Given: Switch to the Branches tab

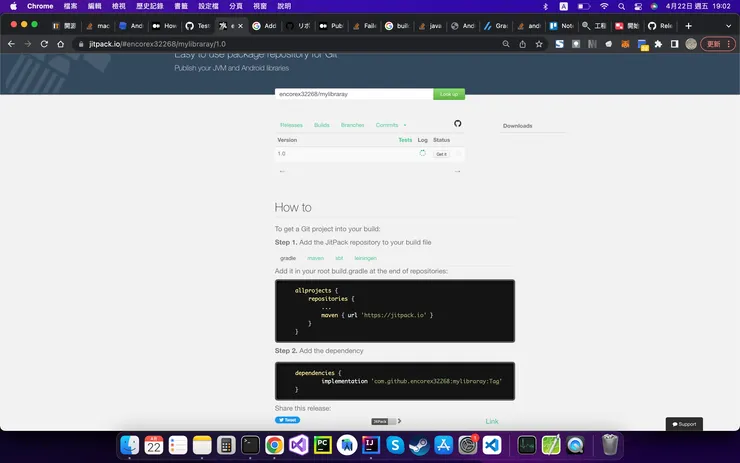Looking at the screenshot, I should click(353, 125).
